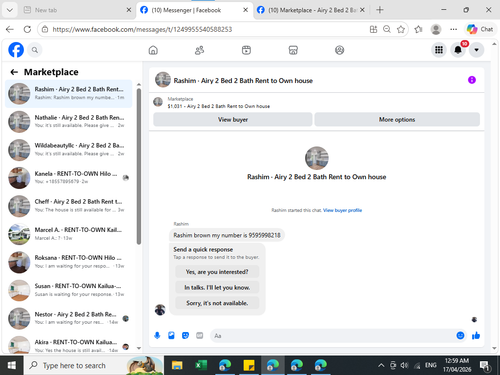
Task: Click the taskbar 'Type here to search' box
Action: (x=93, y=365)
